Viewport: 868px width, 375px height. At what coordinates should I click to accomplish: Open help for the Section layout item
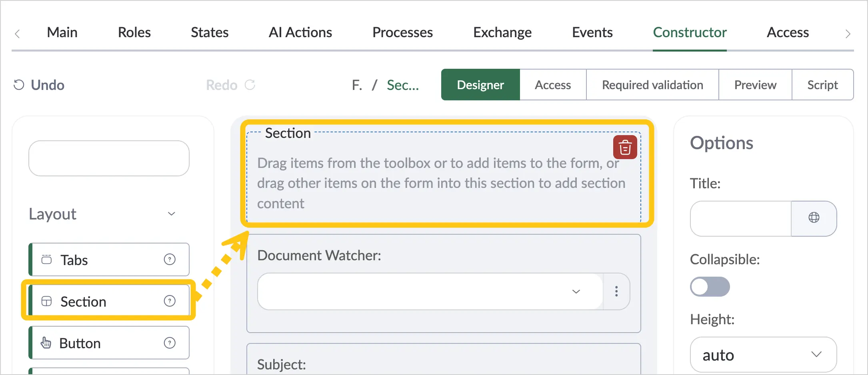click(x=170, y=301)
